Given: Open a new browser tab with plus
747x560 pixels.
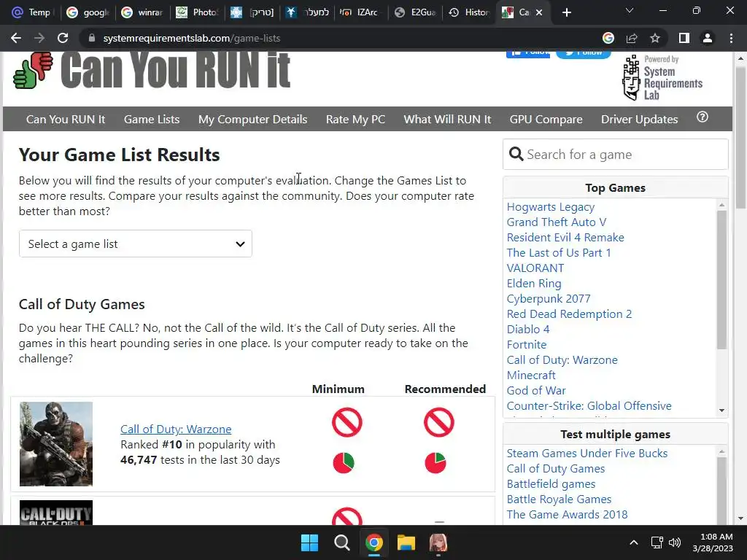Looking at the screenshot, I should point(566,12).
